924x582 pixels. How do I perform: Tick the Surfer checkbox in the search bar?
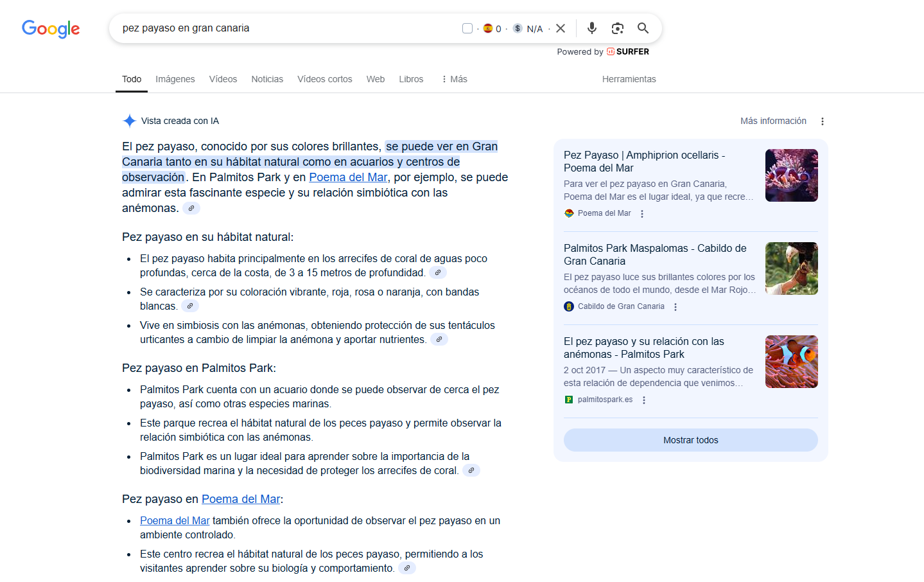(x=467, y=28)
